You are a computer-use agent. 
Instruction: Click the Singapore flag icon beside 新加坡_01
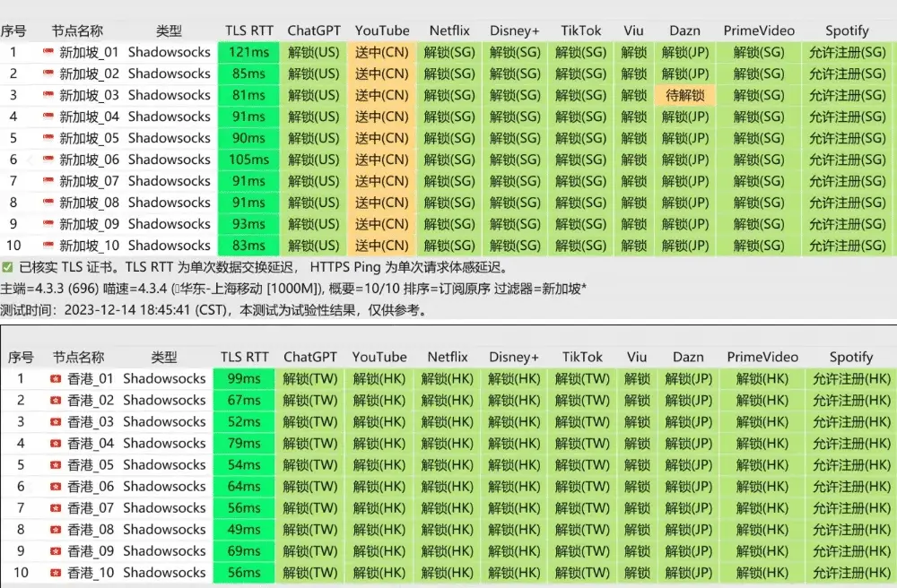coord(48,52)
